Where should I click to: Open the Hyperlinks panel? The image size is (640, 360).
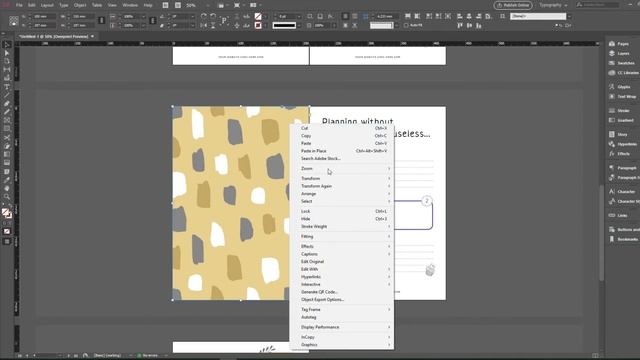pyautogui.click(x=622, y=144)
